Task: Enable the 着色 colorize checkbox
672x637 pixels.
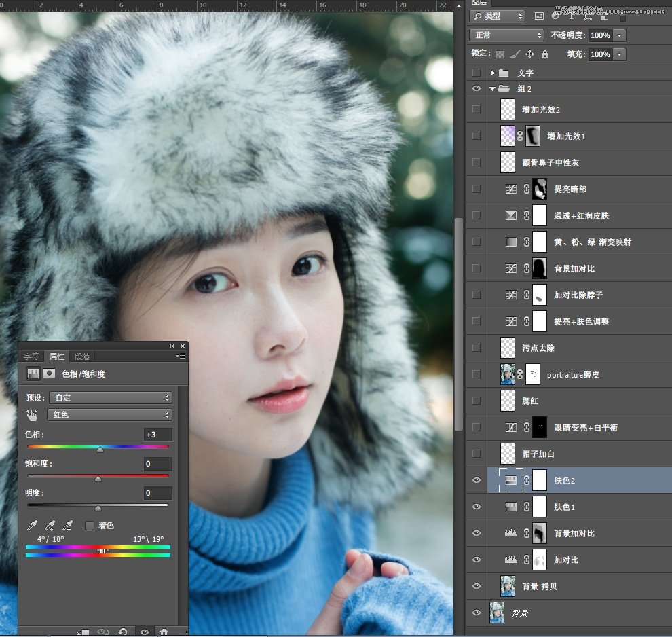Action: [89, 525]
